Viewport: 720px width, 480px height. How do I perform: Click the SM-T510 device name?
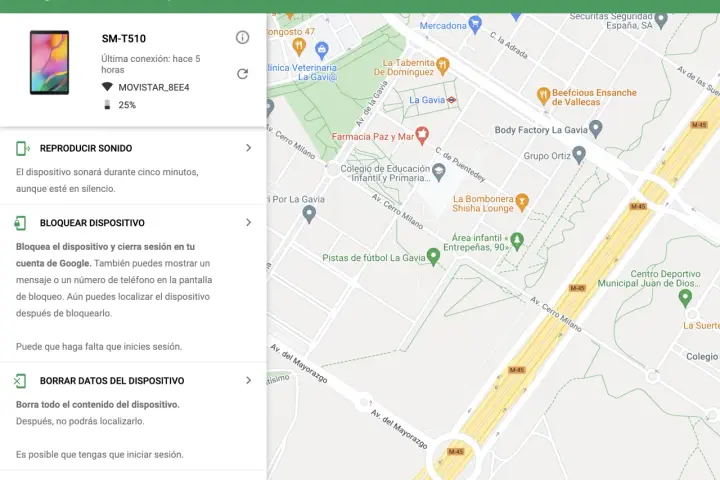click(x=124, y=39)
